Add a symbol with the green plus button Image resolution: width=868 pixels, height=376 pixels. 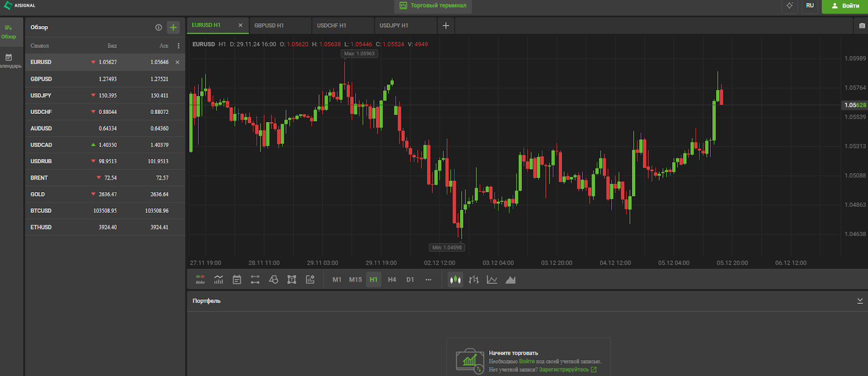173,27
